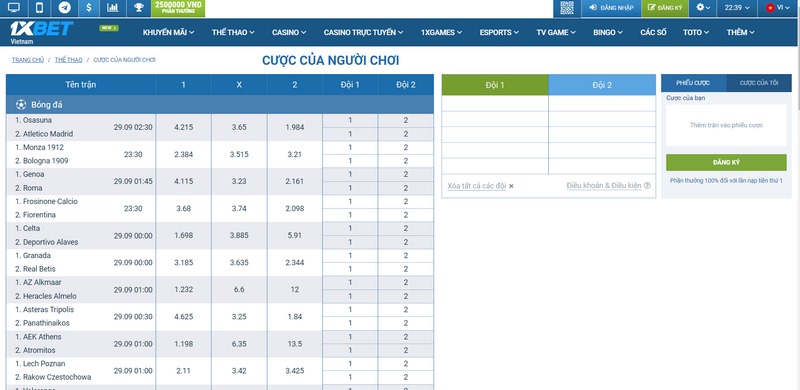
Task: Open the Casino Trực Tuyến menu
Action: click(363, 32)
